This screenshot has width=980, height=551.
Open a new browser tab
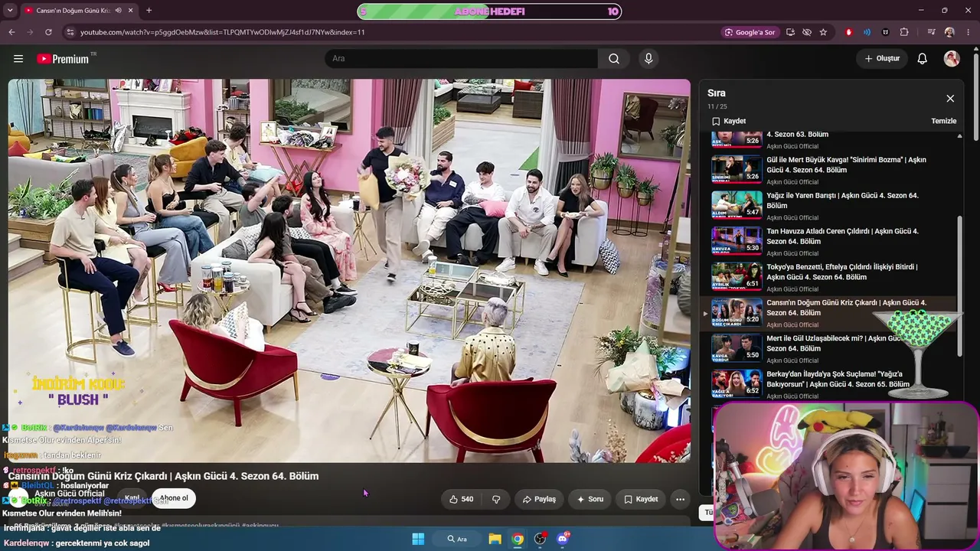tap(149, 11)
